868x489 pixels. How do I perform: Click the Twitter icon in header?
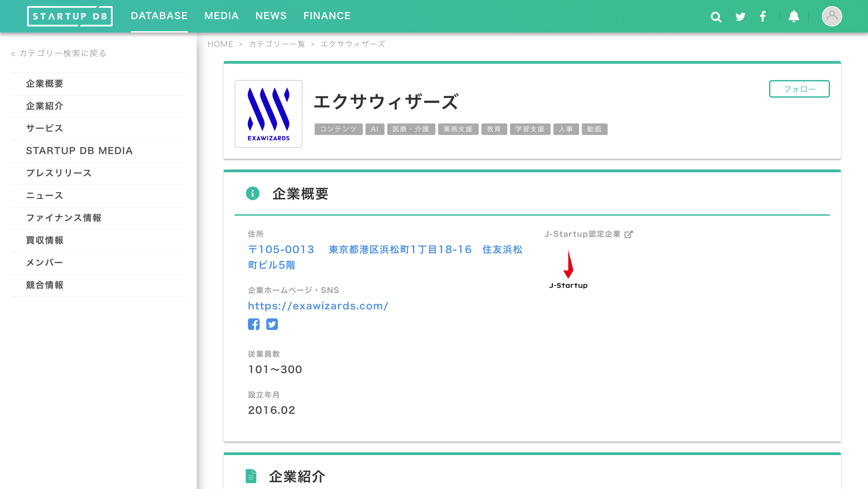click(x=740, y=17)
